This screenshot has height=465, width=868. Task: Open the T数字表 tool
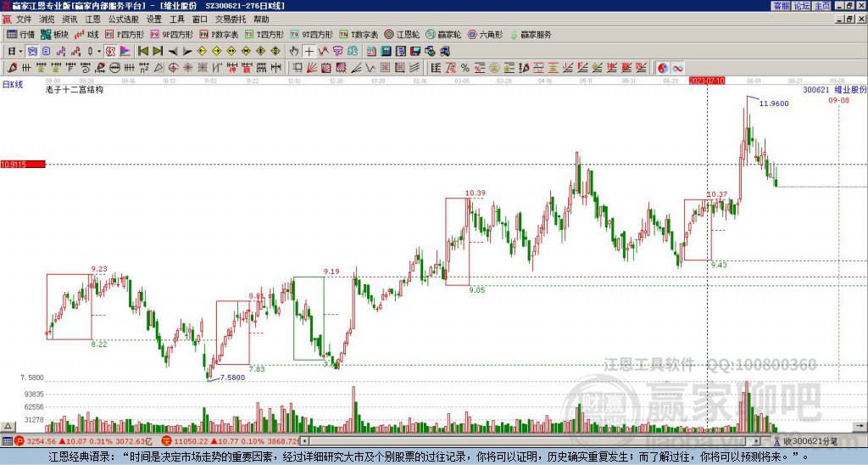tap(359, 34)
